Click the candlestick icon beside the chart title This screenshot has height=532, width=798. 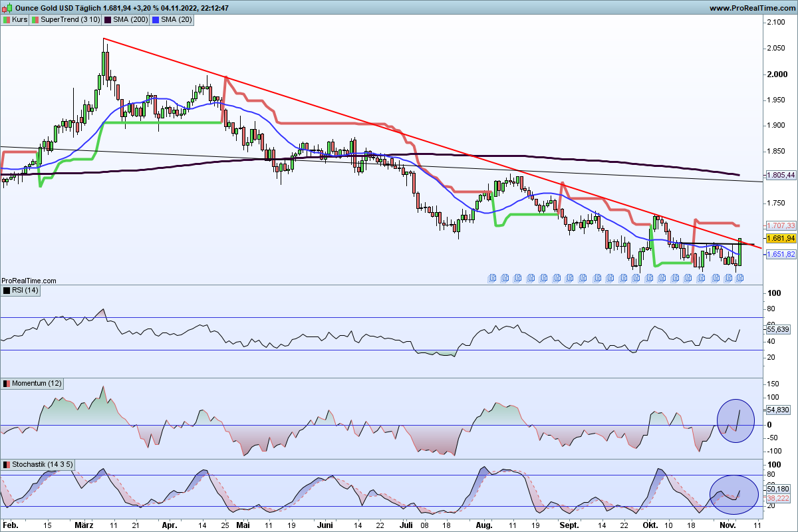click(x=7, y=8)
